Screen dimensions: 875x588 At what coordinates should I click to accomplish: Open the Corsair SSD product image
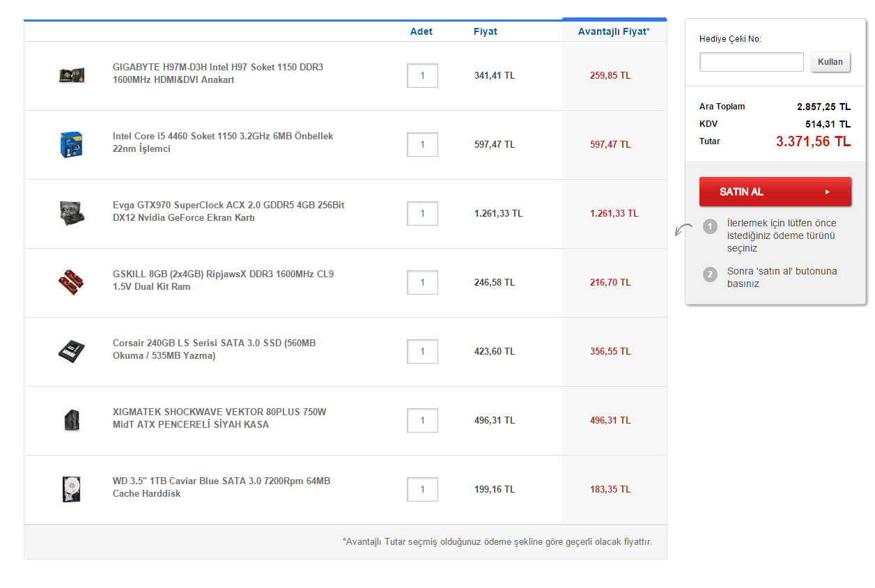point(71,350)
